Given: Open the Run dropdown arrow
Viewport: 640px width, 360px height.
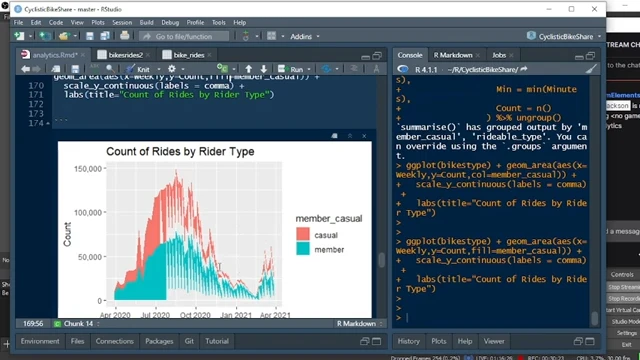Looking at the screenshot, I should [309, 69].
